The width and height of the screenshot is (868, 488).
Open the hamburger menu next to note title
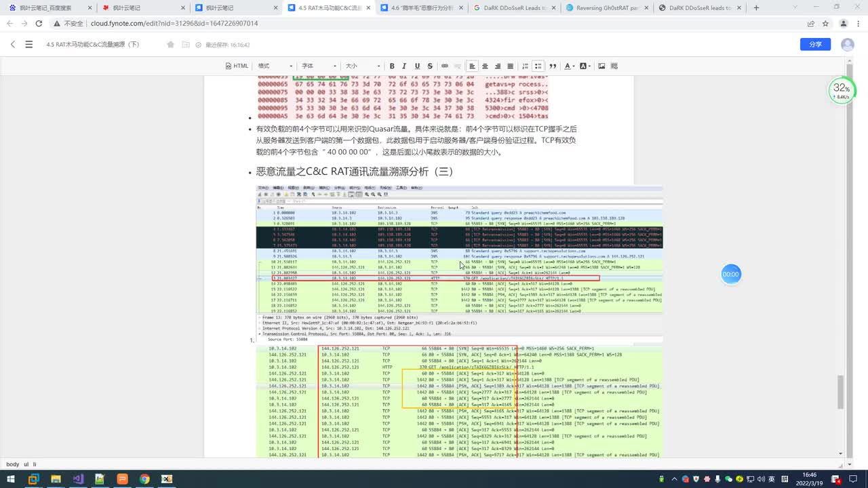(28, 45)
